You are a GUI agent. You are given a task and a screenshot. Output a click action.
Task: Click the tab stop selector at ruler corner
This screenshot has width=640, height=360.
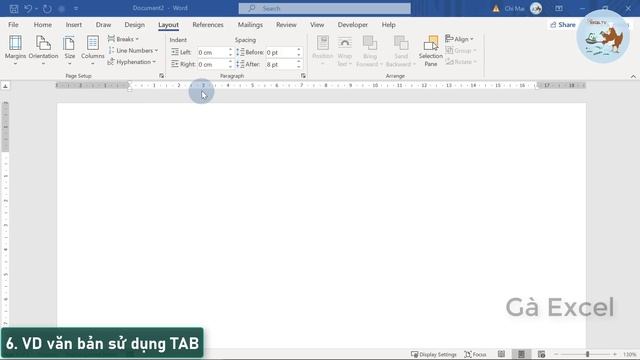(5, 86)
